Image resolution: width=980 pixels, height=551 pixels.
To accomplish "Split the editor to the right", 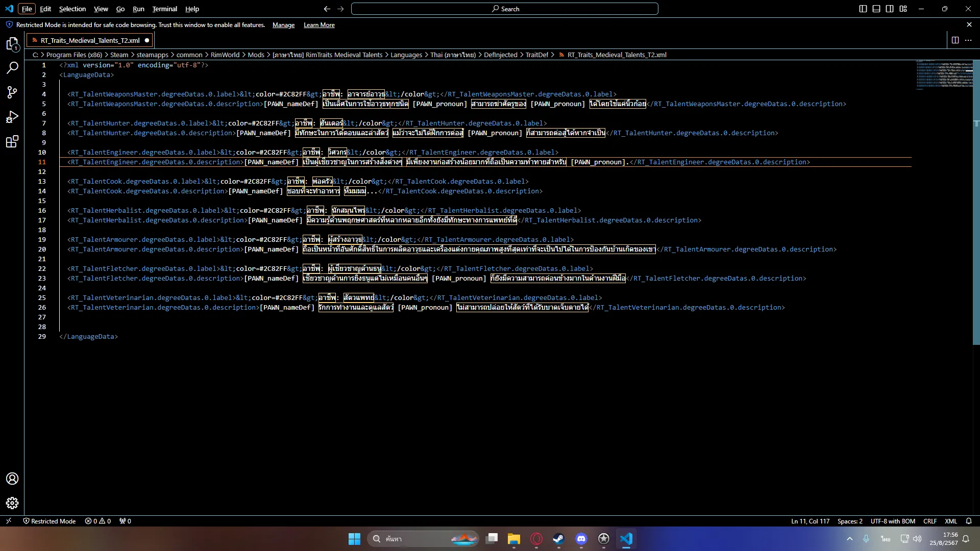I will (x=955, y=40).
